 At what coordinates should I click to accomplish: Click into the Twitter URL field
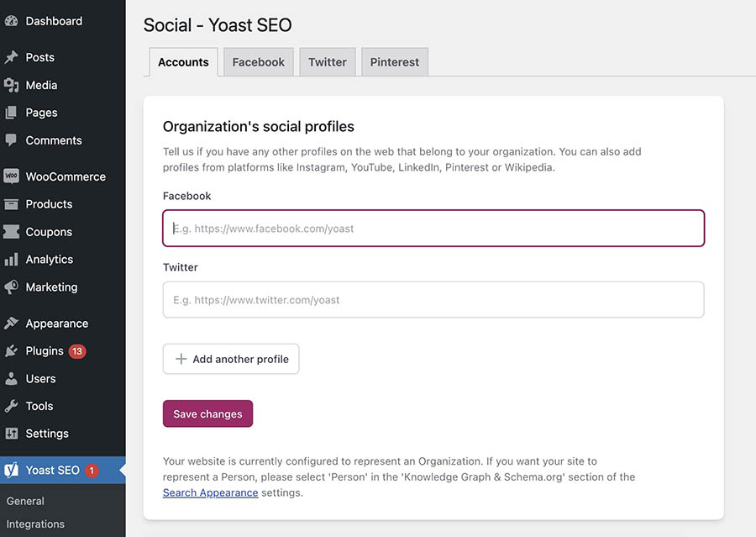pos(433,300)
